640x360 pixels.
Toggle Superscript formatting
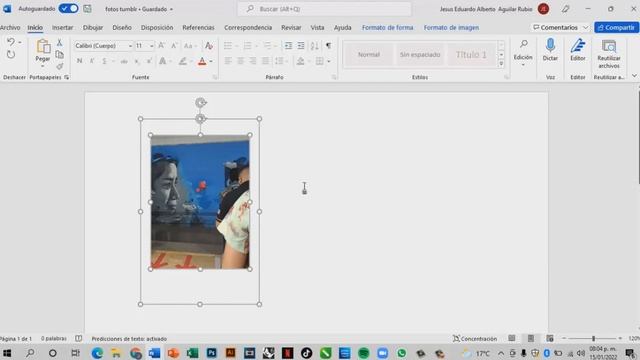(x=149, y=61)
